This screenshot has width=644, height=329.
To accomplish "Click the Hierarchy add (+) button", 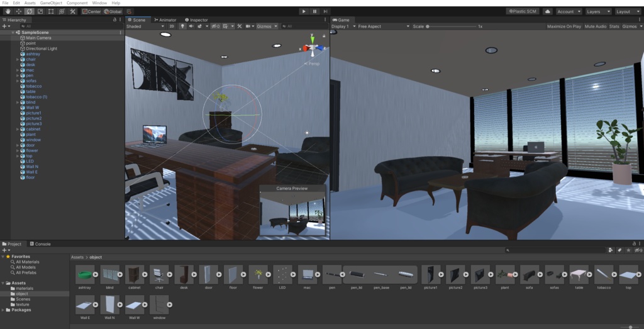I will tap(4, 26).
